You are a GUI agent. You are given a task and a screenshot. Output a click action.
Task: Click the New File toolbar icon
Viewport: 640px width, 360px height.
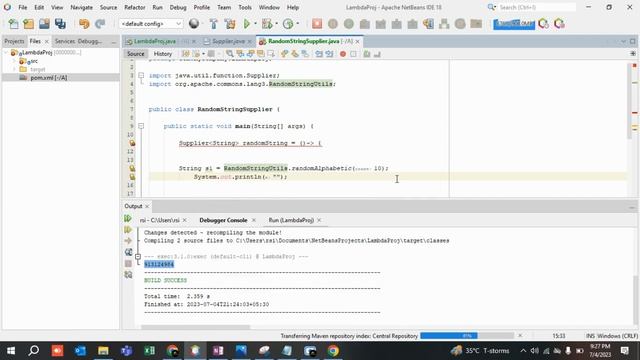point(13,24)
